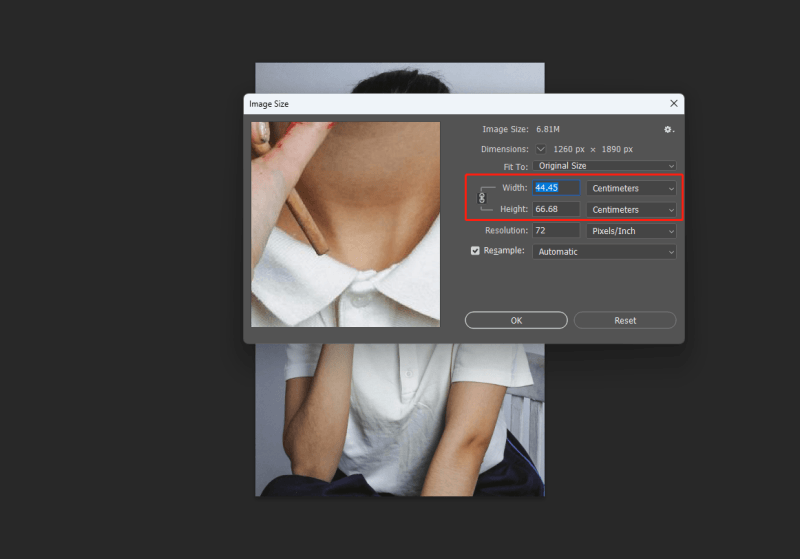The height and width of the screenshot is (559, 800).
Task: Click the Resolution label text
Action: [x=505, y=231]
